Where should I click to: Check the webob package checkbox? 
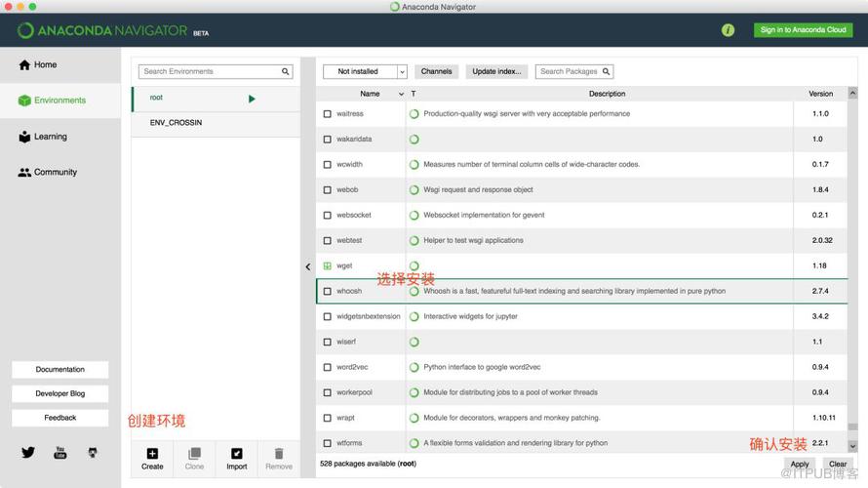[327, 190]
